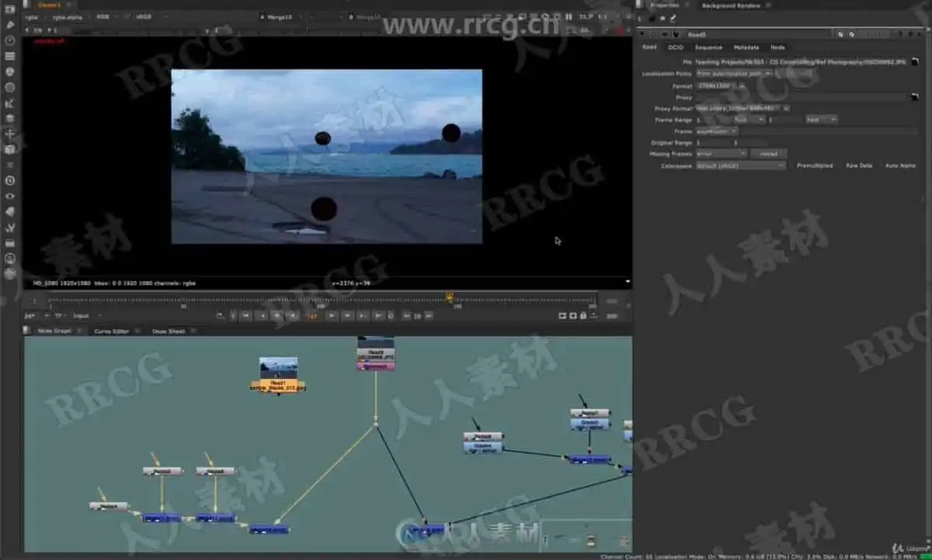Click pencil icon in Properties top bar
932x560 pixels.
[673, 19]
